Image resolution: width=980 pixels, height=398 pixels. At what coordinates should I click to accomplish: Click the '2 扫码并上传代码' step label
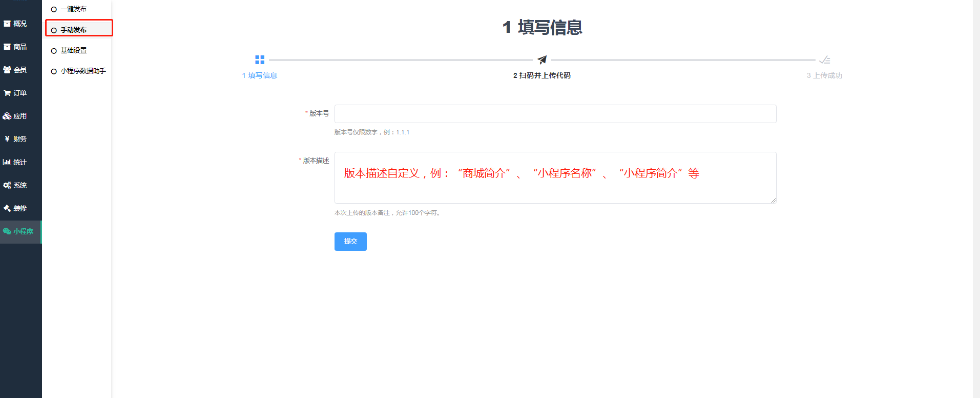(x=542, y=75)
